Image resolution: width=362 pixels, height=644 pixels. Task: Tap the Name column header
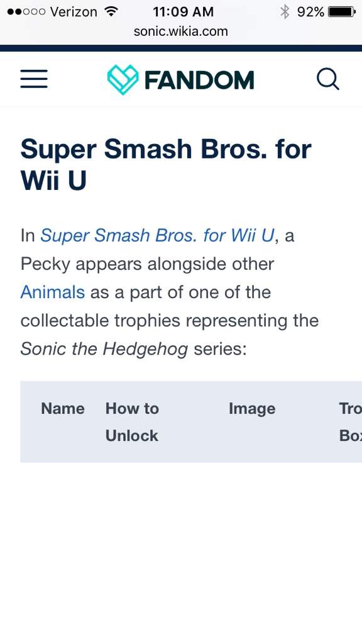point(63,409)
